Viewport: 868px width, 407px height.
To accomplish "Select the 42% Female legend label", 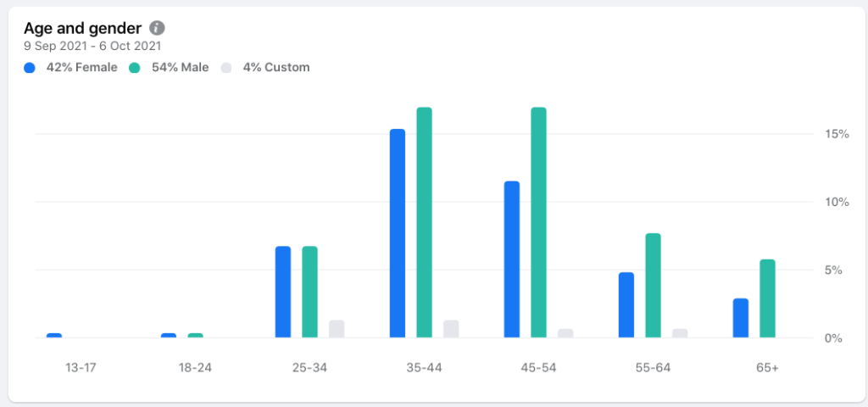I will point(81,68).
